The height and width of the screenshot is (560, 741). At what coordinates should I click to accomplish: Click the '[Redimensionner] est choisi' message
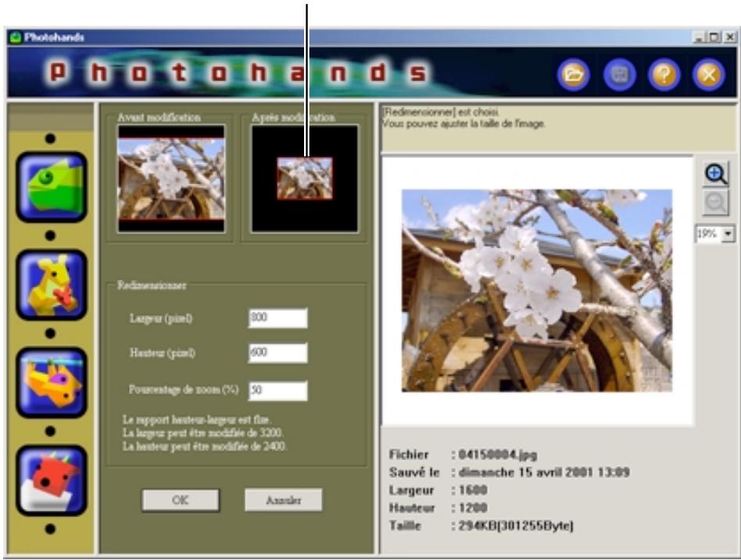(x=440, y=112)
